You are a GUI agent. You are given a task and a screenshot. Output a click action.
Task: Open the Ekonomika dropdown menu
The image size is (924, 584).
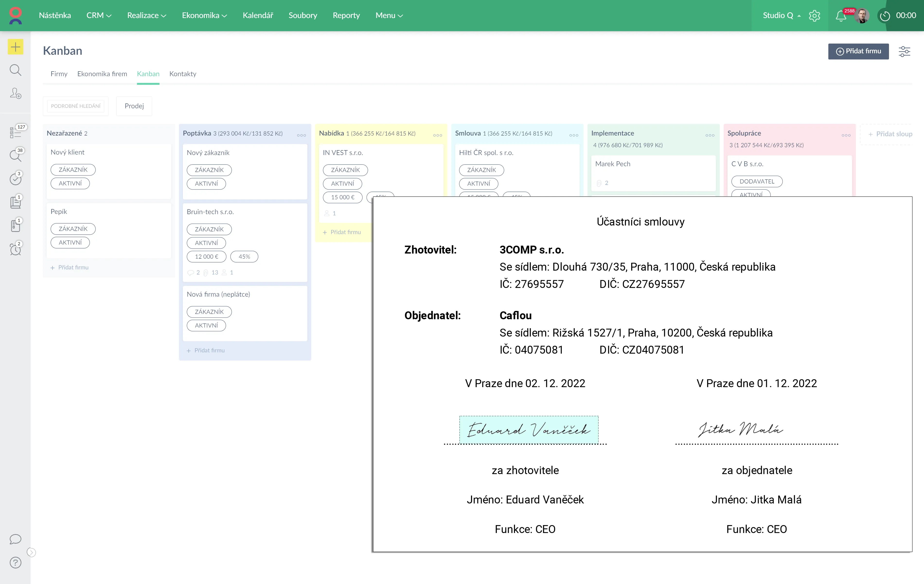pos(204,16)
